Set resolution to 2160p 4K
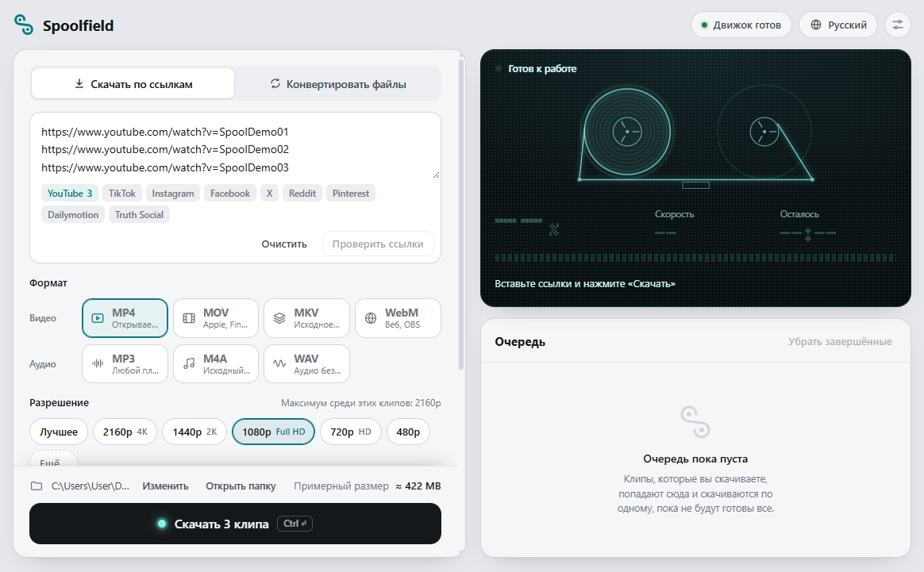Image resolution: width=924 pixels, height=572 pixels. coord(125,432)
